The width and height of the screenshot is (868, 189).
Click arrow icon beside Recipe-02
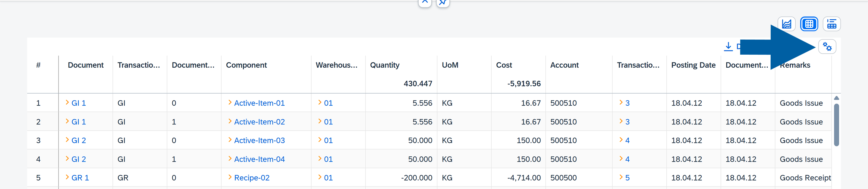pos(230,177)
